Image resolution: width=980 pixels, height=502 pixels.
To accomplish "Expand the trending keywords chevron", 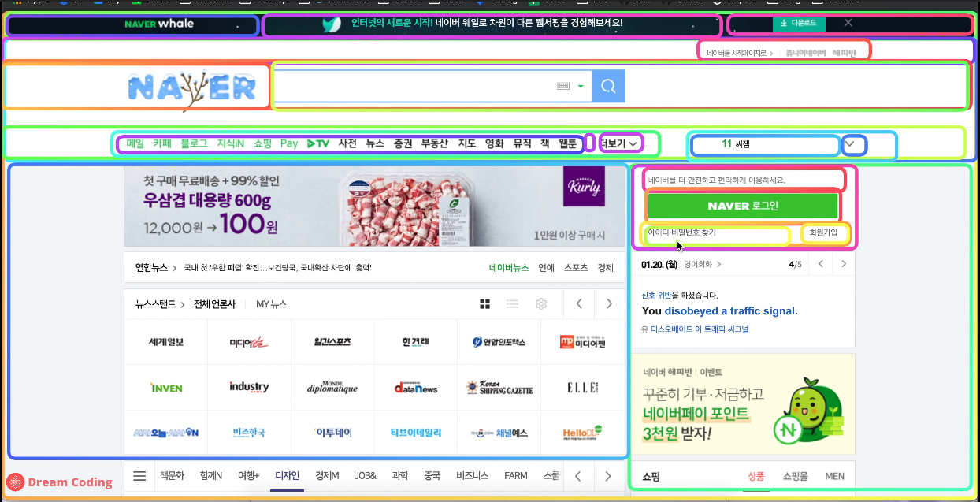I will (850, 144).
